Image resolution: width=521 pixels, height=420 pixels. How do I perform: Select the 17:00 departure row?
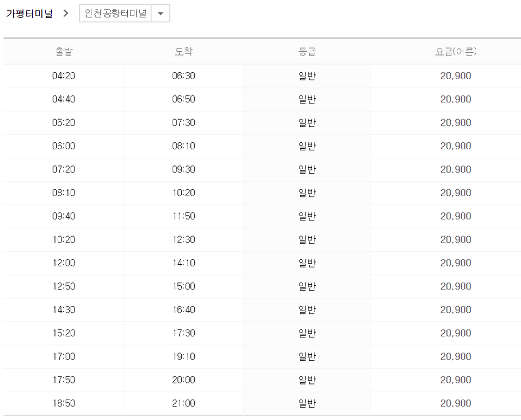click(262, 356)
